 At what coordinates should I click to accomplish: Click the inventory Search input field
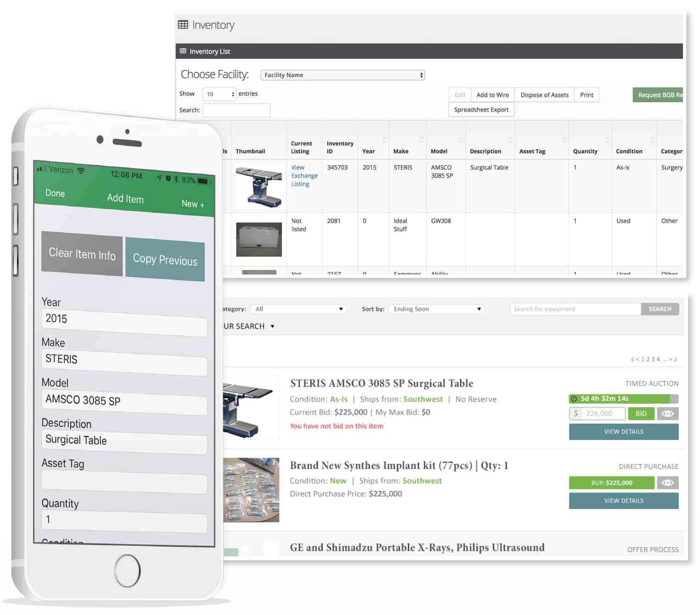(x=236, y=110)
